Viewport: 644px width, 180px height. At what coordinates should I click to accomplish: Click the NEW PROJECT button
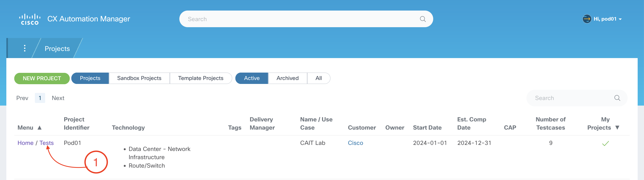[42, 78]
